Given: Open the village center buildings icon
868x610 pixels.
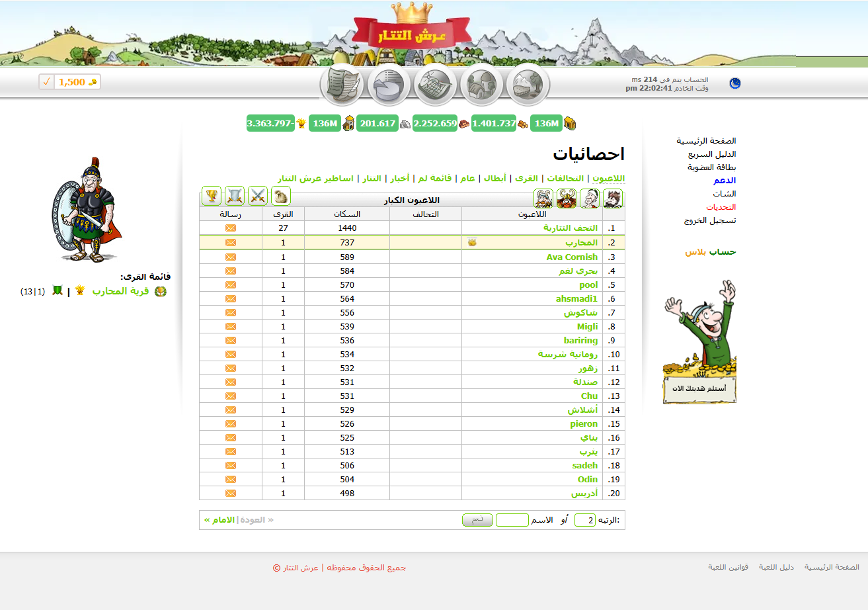Looking at the screenshot, I should (481, 86).
